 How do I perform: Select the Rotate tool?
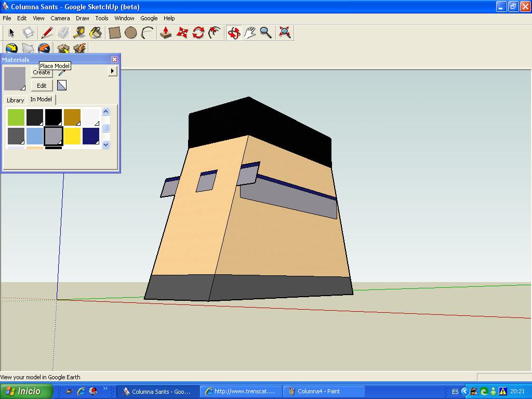(x=198, y=33)
